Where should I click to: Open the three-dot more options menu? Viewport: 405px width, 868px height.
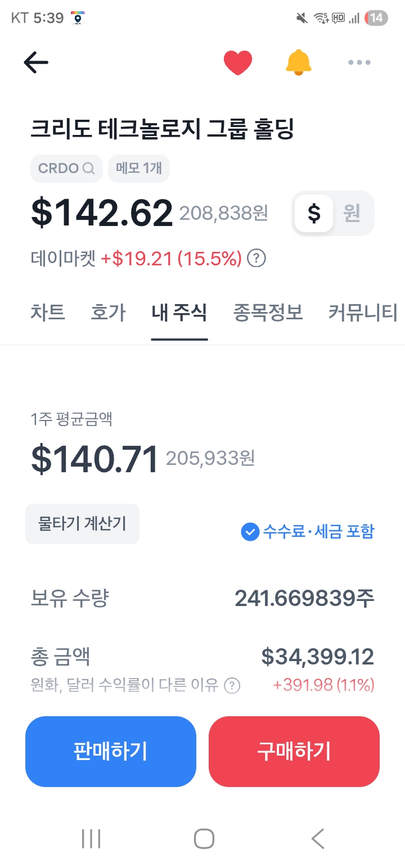[x=359, y=62]
